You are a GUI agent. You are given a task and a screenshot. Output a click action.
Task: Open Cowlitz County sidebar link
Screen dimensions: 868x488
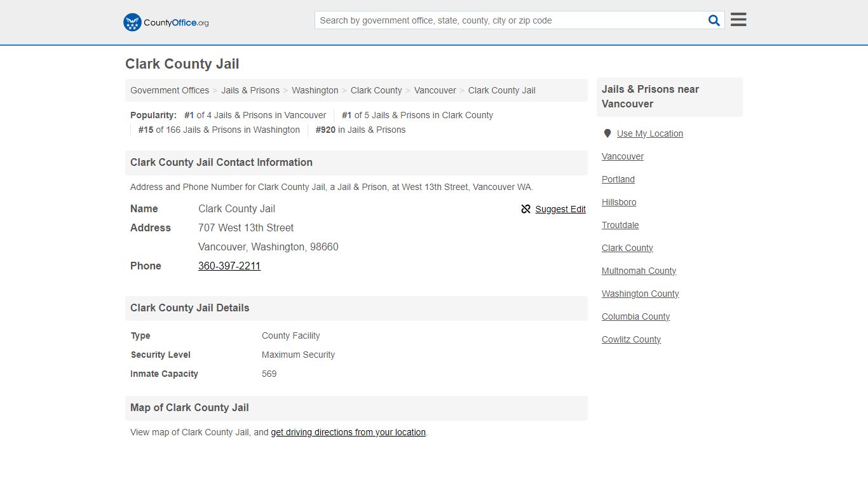click(631, 339)
